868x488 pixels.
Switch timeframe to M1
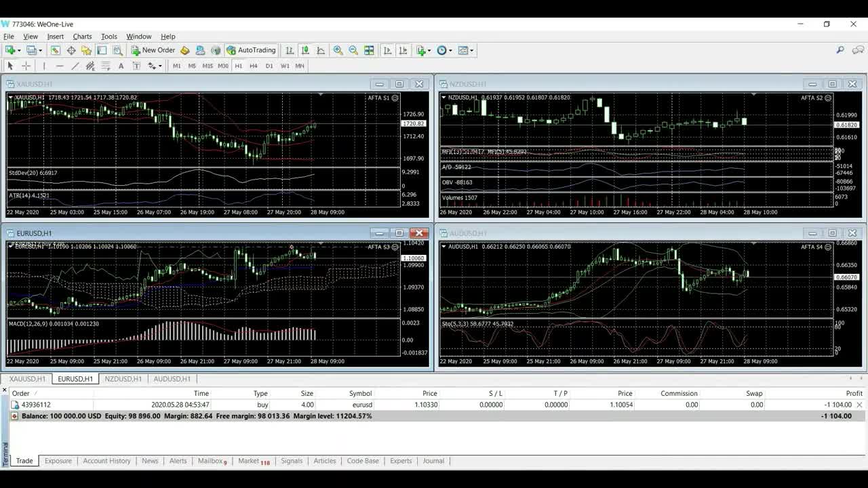(177, 66)
